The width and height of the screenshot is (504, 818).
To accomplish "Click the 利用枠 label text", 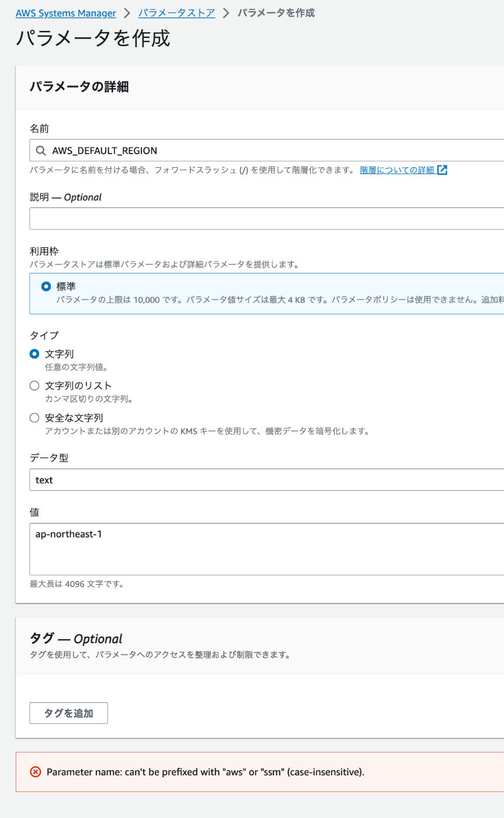I will click(44, 251).
